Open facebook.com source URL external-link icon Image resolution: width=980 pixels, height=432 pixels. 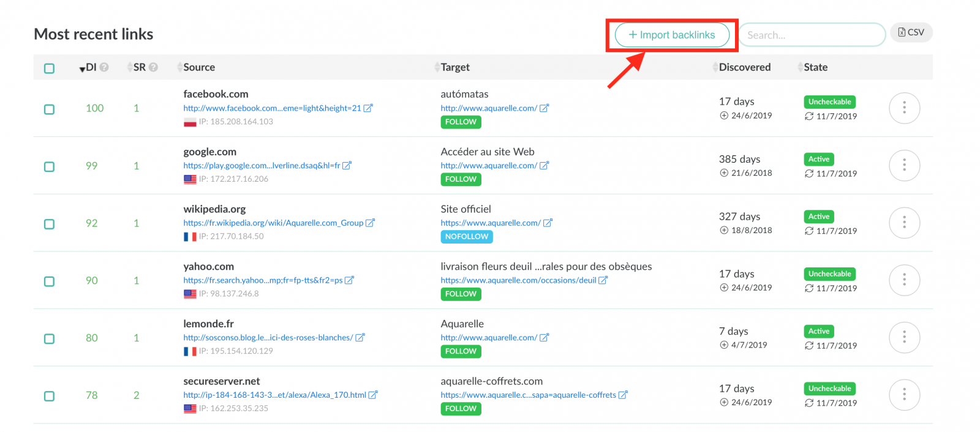click(x=368, y=108)
